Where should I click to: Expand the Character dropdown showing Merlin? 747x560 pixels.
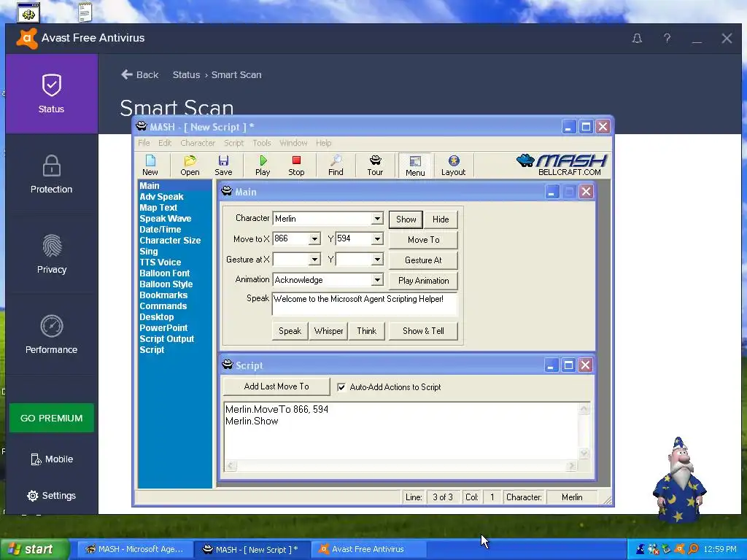pos(377,219)
